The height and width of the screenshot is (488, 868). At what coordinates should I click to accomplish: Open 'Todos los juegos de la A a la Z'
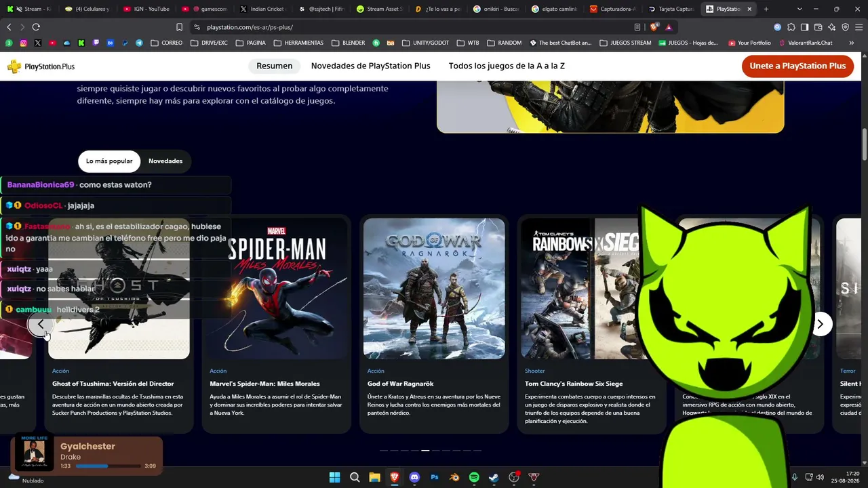pyautogui.click(x=507, y=66)
